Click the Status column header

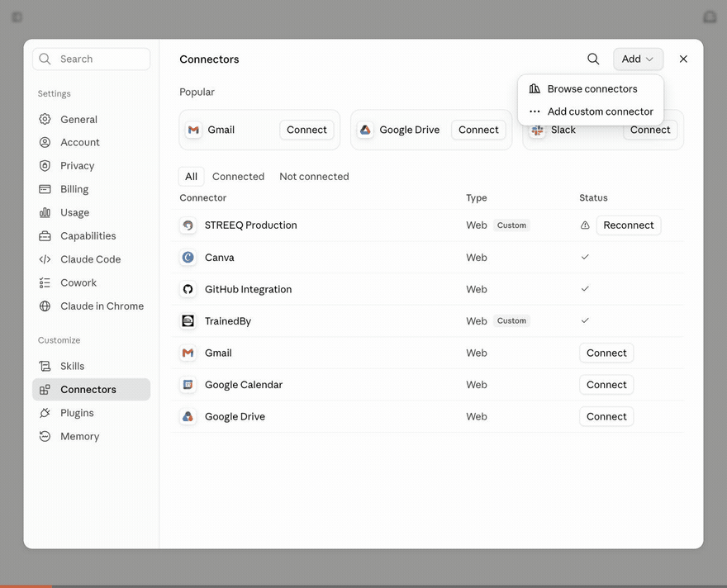tap(593, 198)
